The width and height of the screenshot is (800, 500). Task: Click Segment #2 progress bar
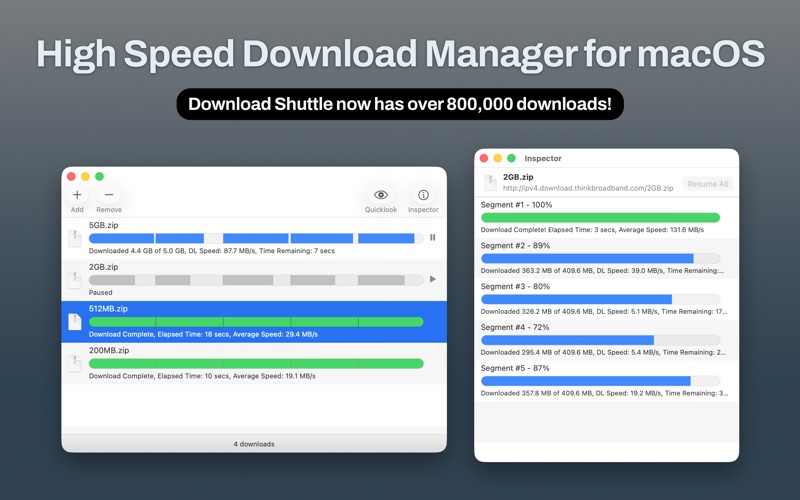601,259
